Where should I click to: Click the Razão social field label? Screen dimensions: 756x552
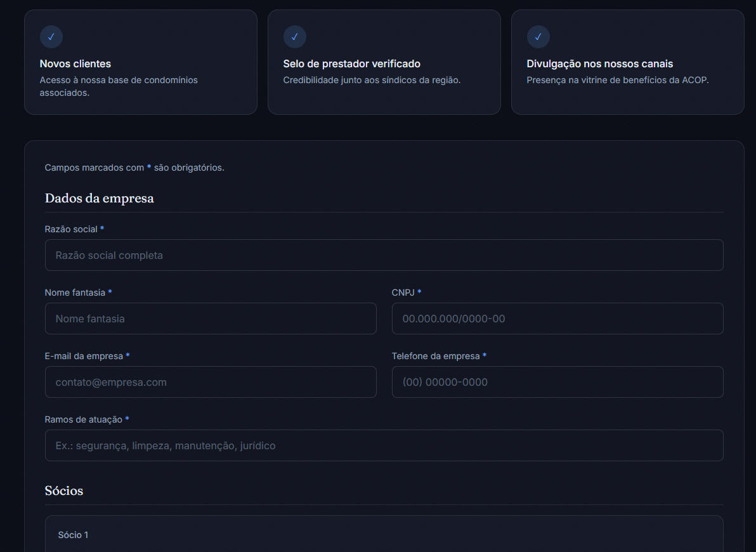pos(74,229)
